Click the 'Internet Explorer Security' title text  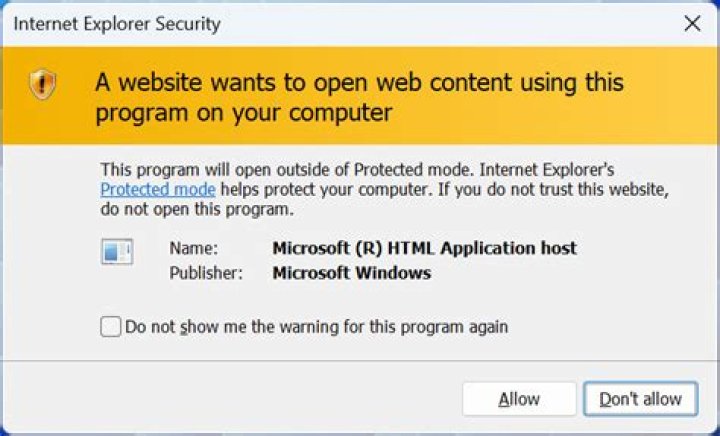[x=117, y=24]
